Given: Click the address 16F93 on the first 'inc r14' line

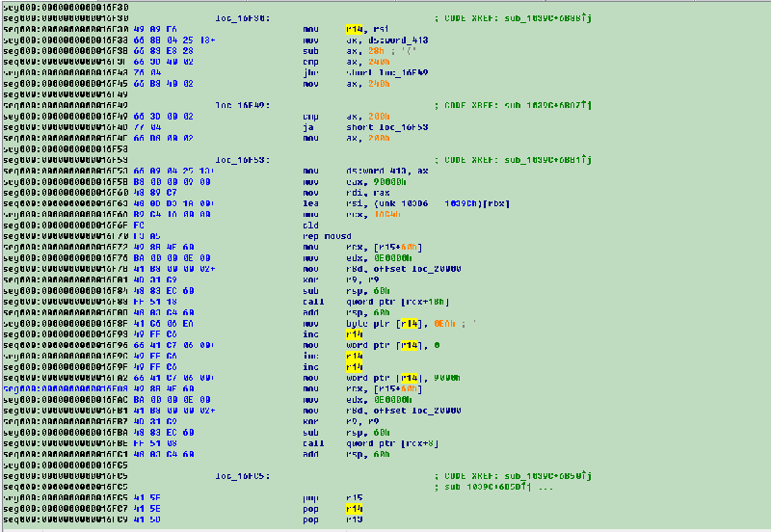Looking at the screenshot, I should pos(66,334).
